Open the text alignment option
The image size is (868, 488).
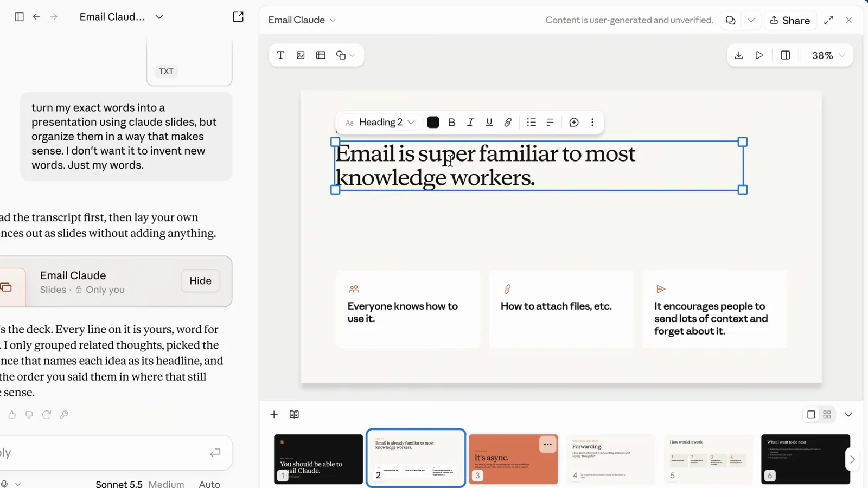(x=550, y=123)
